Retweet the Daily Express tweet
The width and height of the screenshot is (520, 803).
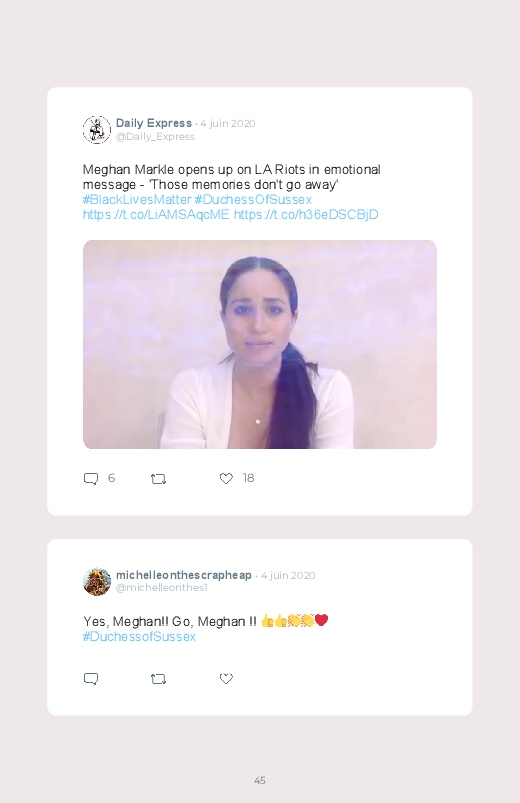pos(158,479)
